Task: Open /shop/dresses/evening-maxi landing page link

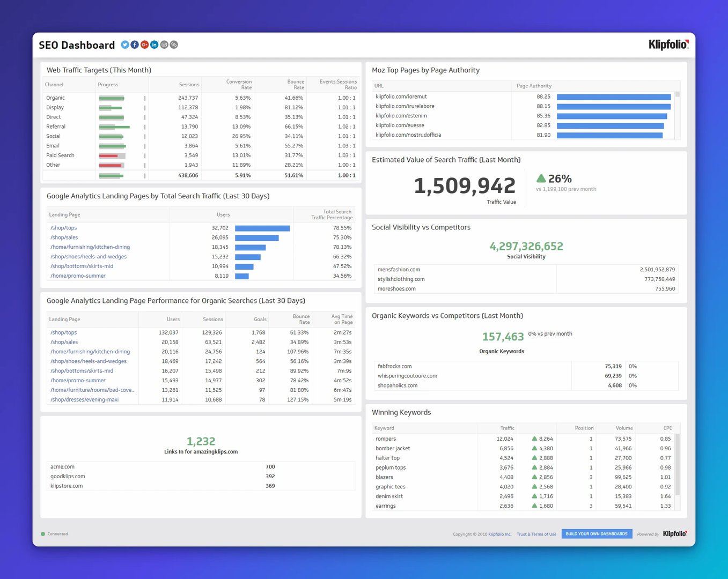Action: [x=85, y=399]
